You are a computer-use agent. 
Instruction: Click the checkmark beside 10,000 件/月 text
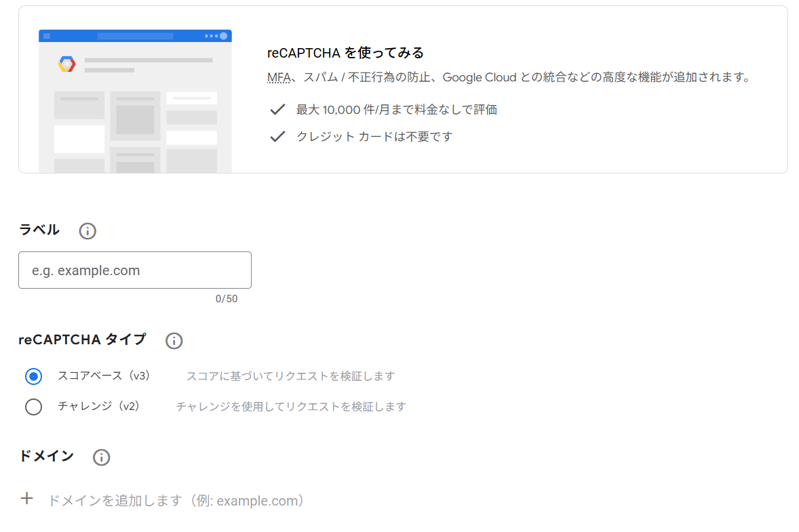[x=277, y=109]
